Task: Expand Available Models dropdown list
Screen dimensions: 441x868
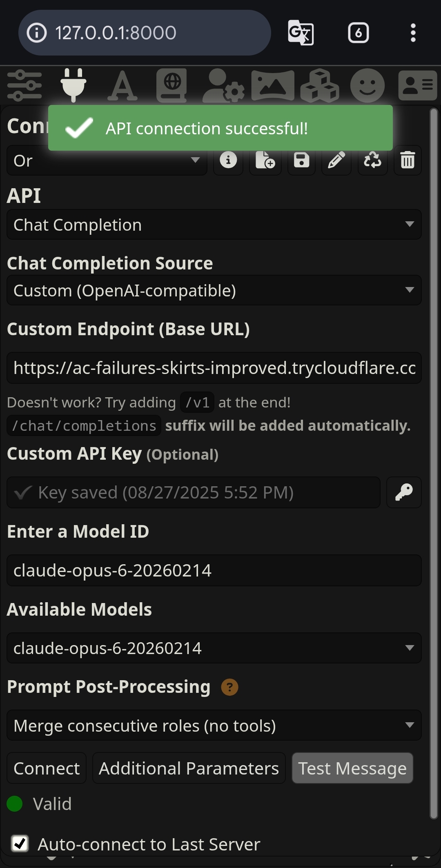Action: click(x=214, y=648)
